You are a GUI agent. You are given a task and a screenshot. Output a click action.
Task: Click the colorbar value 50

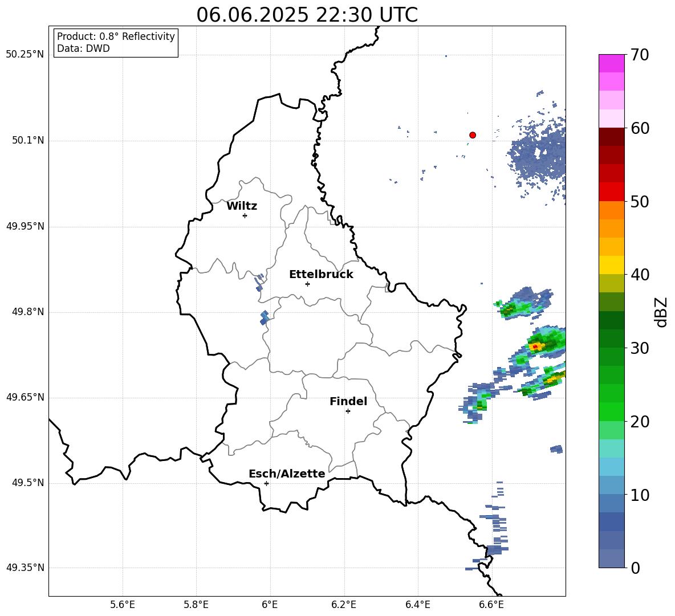point(640,202)
